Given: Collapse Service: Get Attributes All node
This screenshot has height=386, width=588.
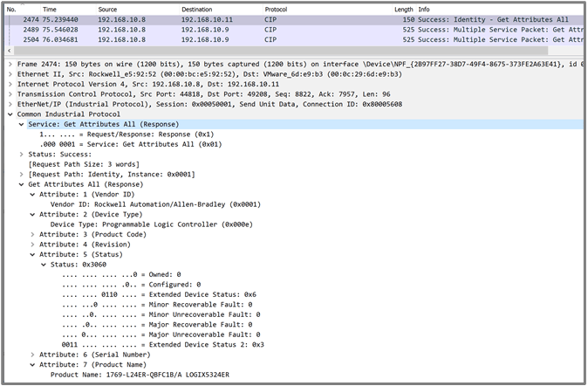Looking at the screenshot, I should point(22,124).
